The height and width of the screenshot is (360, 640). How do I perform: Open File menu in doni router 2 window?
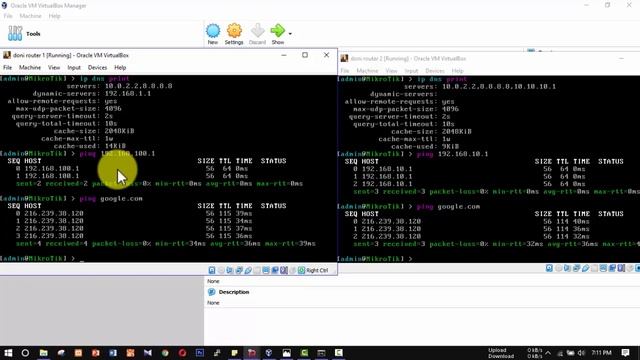pyautogui.click(x=345, y=71)
